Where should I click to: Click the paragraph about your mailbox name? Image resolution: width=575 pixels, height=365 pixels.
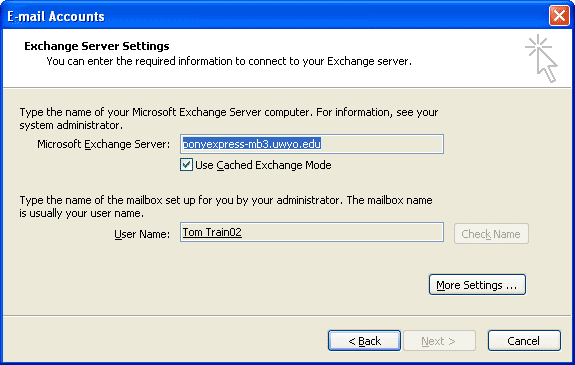[x=226, y=207]
